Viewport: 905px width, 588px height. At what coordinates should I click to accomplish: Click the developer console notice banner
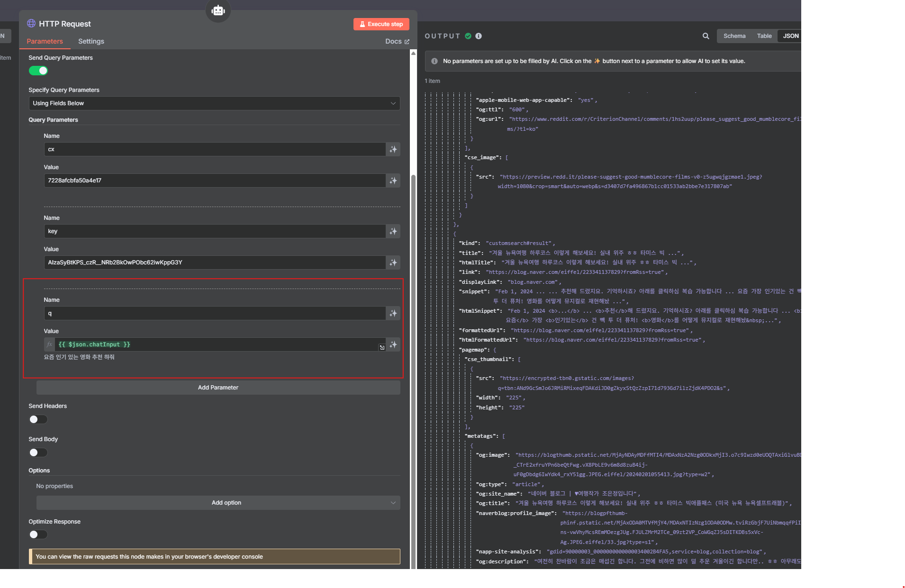click(x=215, y=557)
